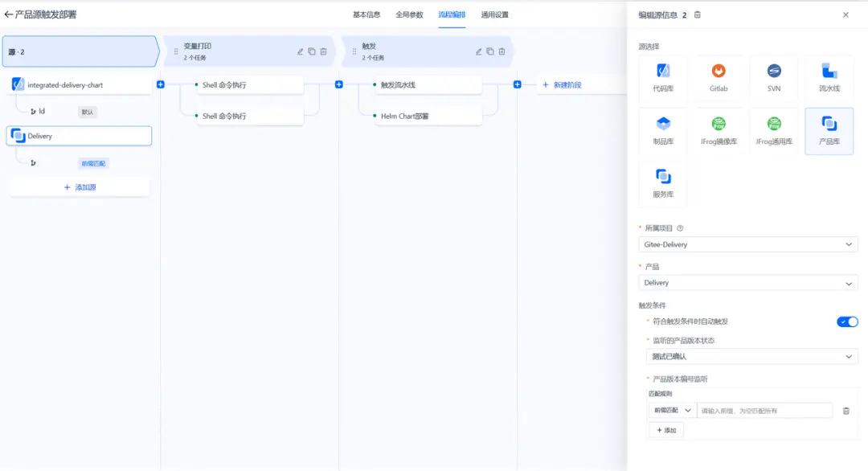Expand the 产品 Delivery dropdown
Screen dimensions: 868x471
pos(748,283)
